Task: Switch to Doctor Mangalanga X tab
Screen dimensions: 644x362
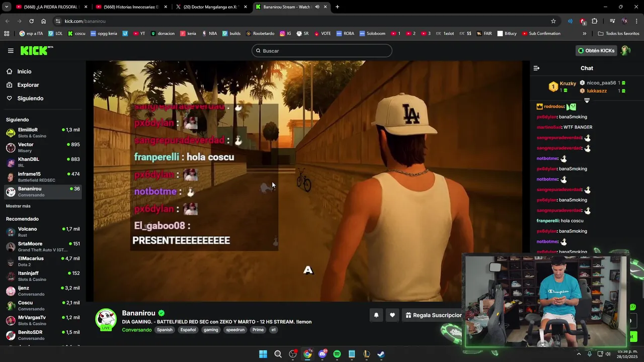Action: pyautogui.click(x=210, y=7)
